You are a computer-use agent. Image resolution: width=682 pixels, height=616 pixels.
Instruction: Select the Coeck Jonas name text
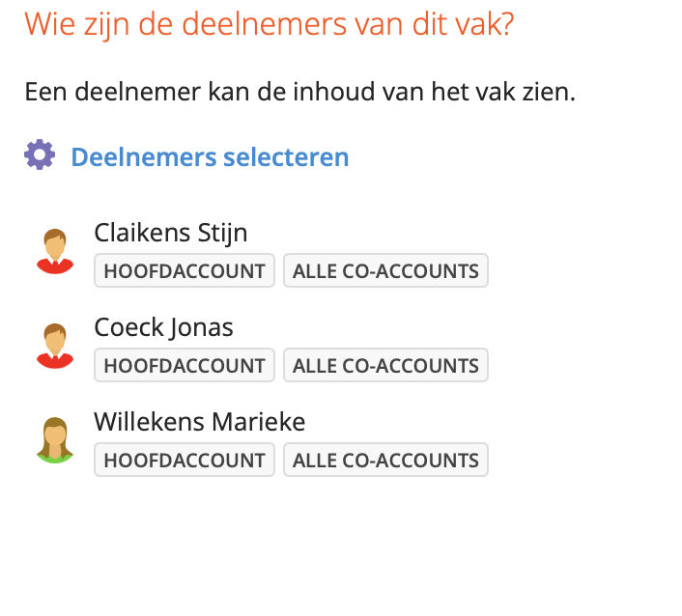(x=163, y=327)
